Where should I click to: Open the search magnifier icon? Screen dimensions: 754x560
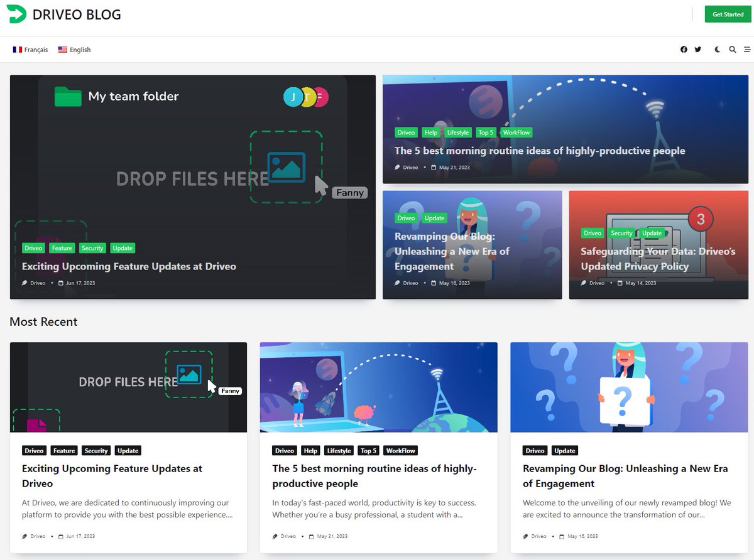(733, 50)
